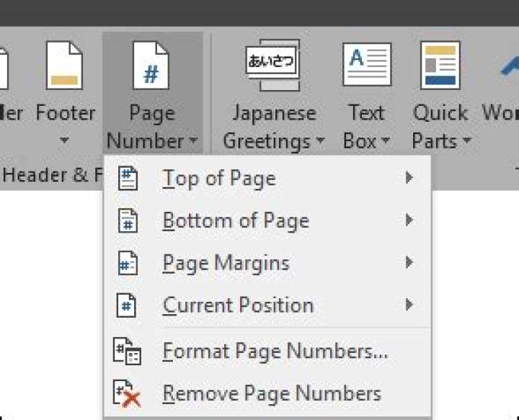The image size is (519, 420).
Task: Select Top of Page menu entry
Action: pos(267,178)
